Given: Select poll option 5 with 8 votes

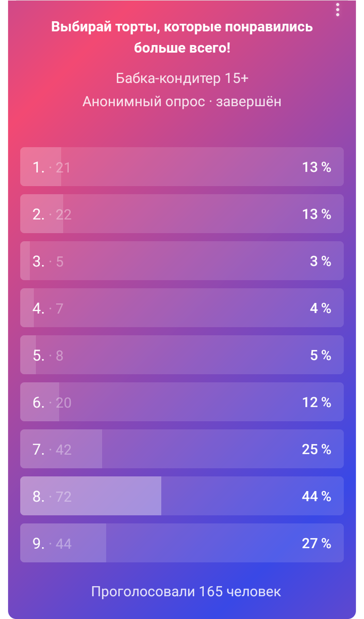Looking at the screenshot, I should click(182, 355).
